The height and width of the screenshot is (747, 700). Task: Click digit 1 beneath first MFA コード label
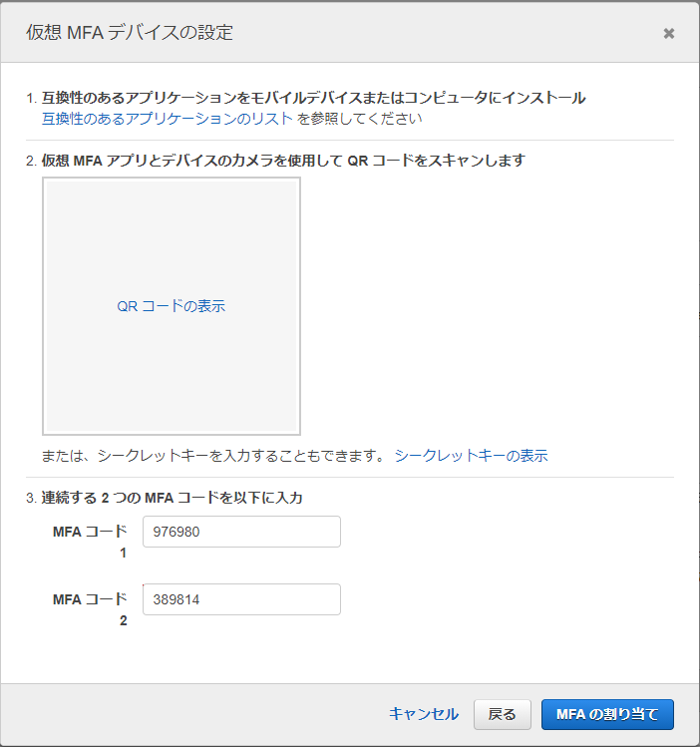click(123, 553)
